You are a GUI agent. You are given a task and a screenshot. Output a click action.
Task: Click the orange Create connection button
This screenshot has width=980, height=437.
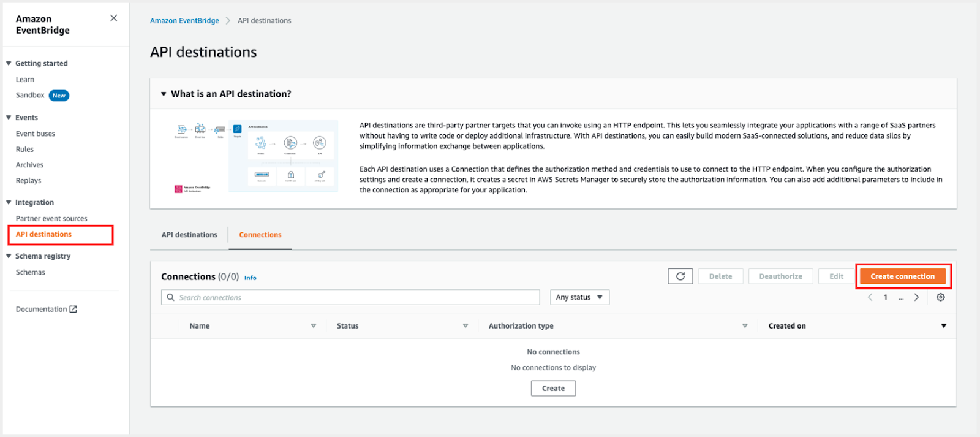tap(903, 276)
